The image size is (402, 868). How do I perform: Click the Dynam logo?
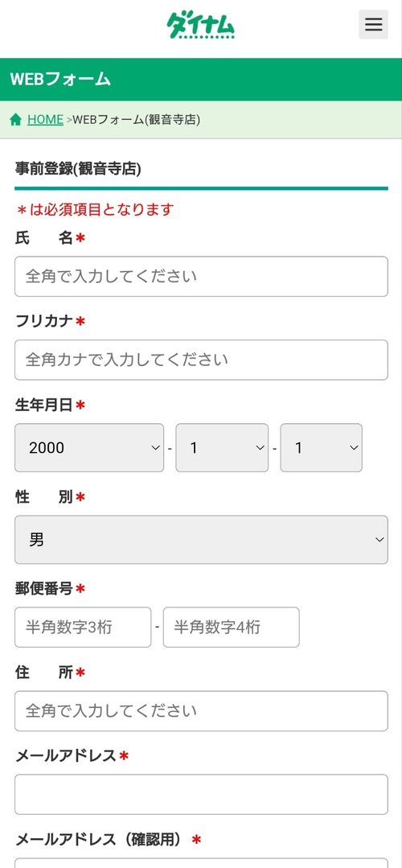click(x=201, y=25)
